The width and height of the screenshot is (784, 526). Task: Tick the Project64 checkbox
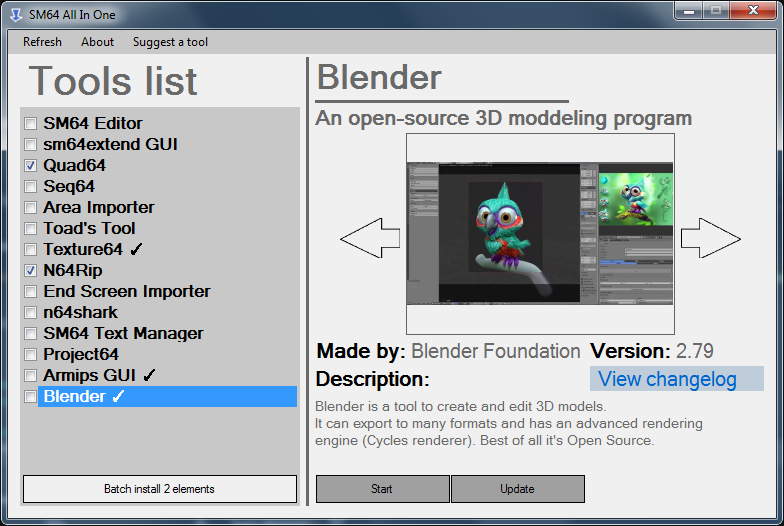(x=30, y=354)
